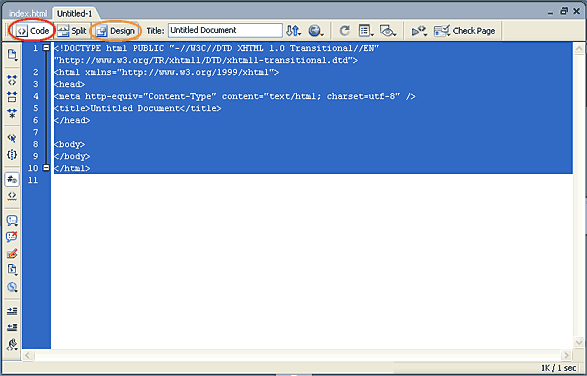Click the horizontal scrollbar left arrow
This screenshot has height=376, width=587.
coord(28,355)
